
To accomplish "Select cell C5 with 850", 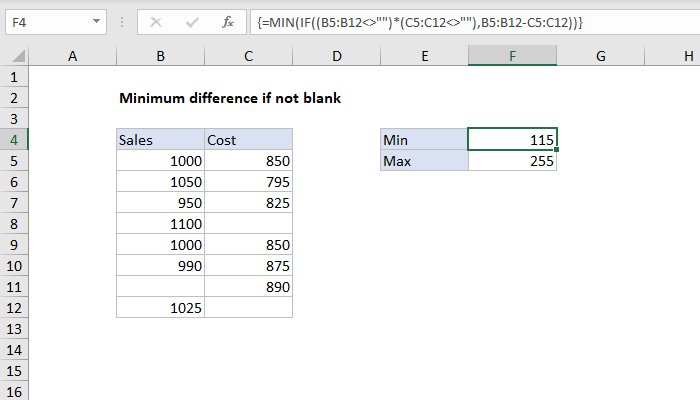I will pyautogui.click(x=248, y=161).
